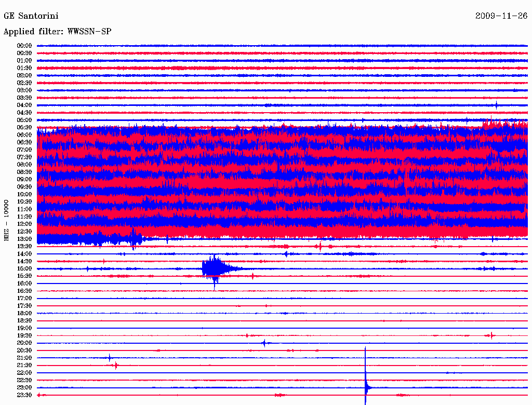Click the small blue event on the 20:00 trace
Viewport: 532px width, 405px height.
(264, 343)
